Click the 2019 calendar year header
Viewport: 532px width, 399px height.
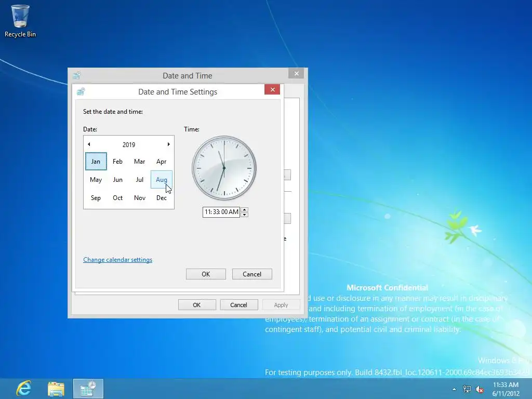[x=129, y=144]
